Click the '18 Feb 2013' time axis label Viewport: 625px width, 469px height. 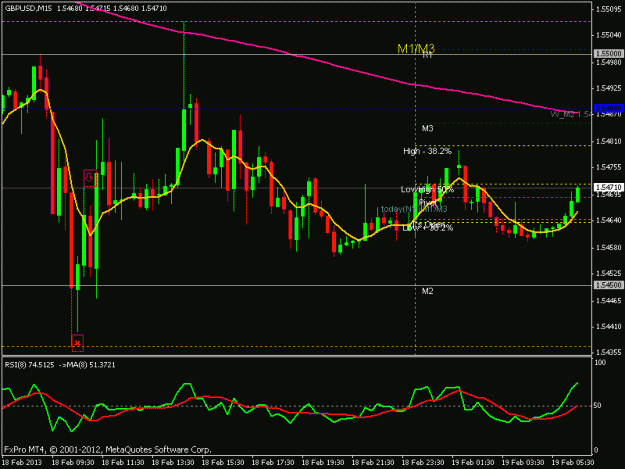pyautogui.click(x=22, y=463)
